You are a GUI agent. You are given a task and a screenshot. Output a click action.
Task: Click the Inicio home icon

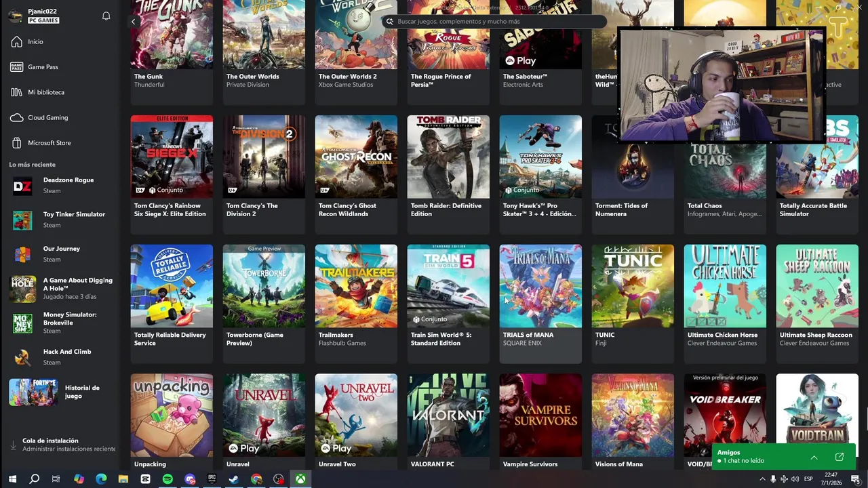pyautogui.click(x=17, y=41)
